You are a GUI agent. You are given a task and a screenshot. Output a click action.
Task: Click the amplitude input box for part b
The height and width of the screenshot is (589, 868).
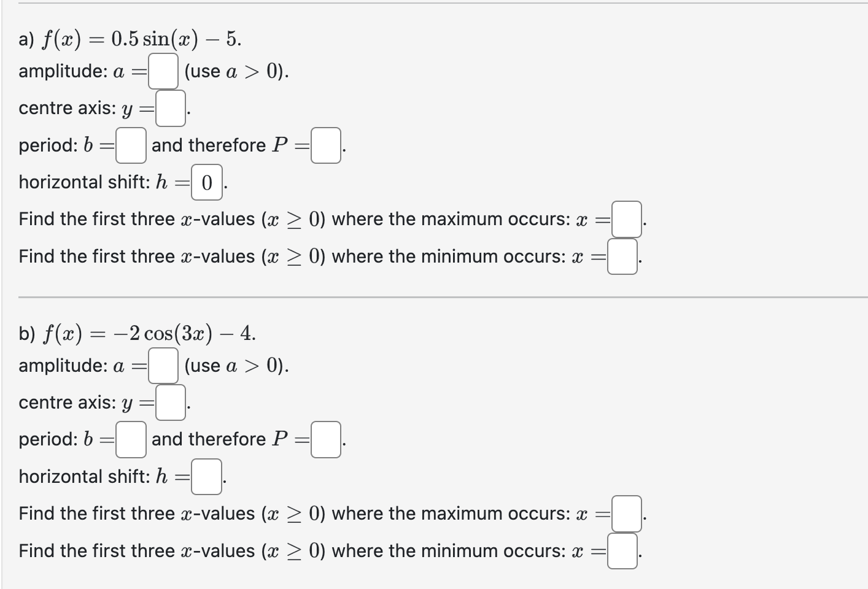[x=164, y=365]
